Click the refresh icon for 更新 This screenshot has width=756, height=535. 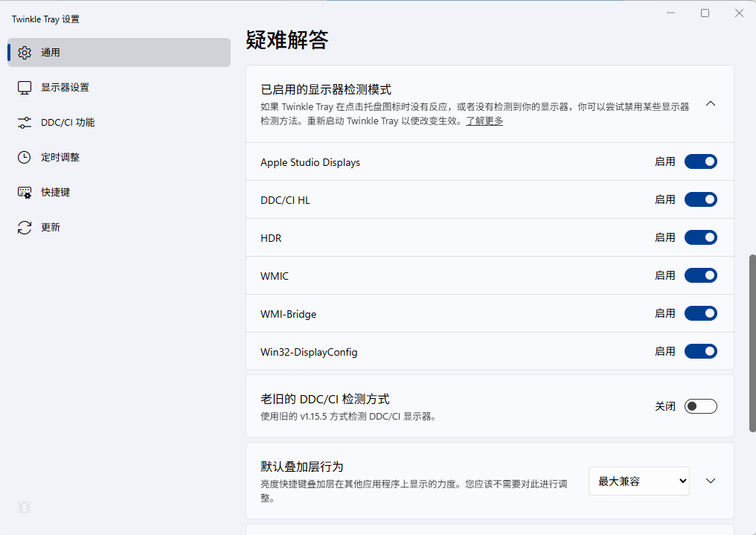[x=25, y=228]
